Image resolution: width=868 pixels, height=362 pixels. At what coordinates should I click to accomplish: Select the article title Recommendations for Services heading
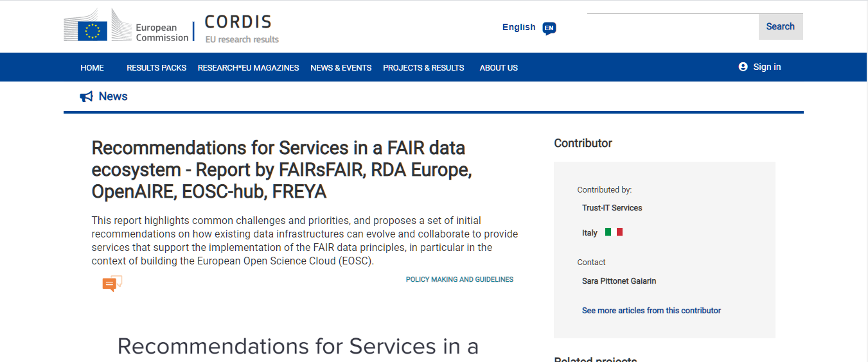click(x=283, y=169)
